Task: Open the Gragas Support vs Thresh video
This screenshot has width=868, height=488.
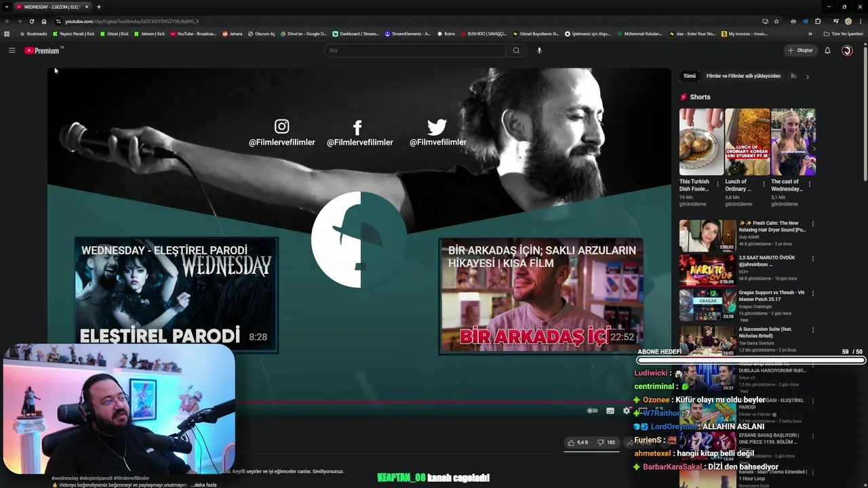Action: tap(707, 305)
